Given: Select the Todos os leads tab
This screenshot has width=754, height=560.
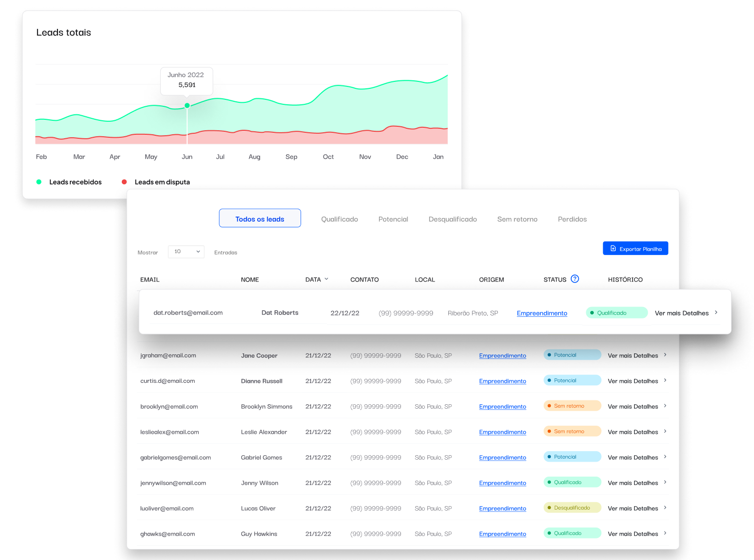Looking at the screenshot, I should point(260,219).
